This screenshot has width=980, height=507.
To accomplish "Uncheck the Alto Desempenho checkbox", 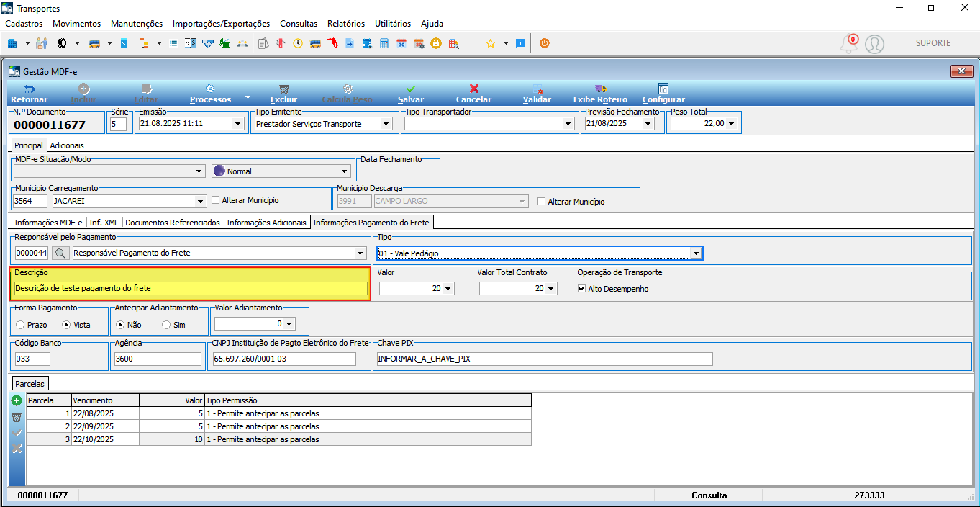I will click(x=582, y=289).
